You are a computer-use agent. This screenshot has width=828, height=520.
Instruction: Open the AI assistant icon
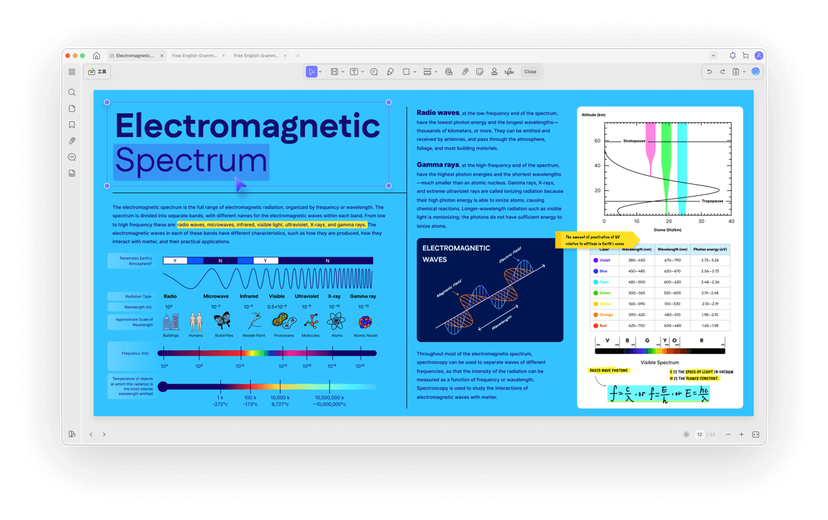pyautogui.click(x=756, y=72)
